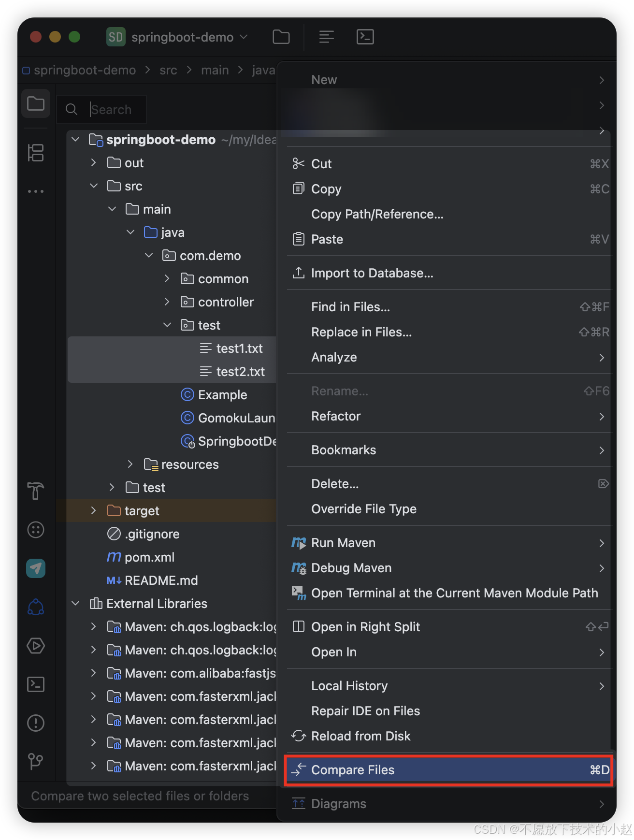Choose Find in Files...

tap(448, 307)
